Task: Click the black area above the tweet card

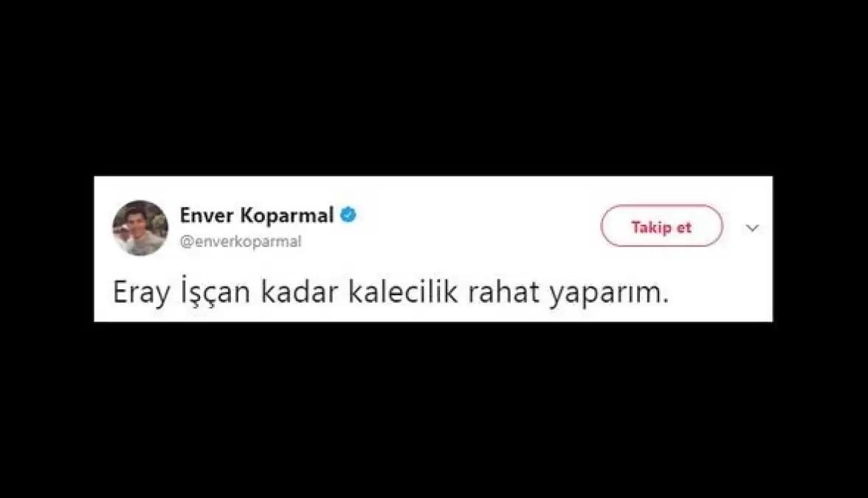Action: (434, 89)
